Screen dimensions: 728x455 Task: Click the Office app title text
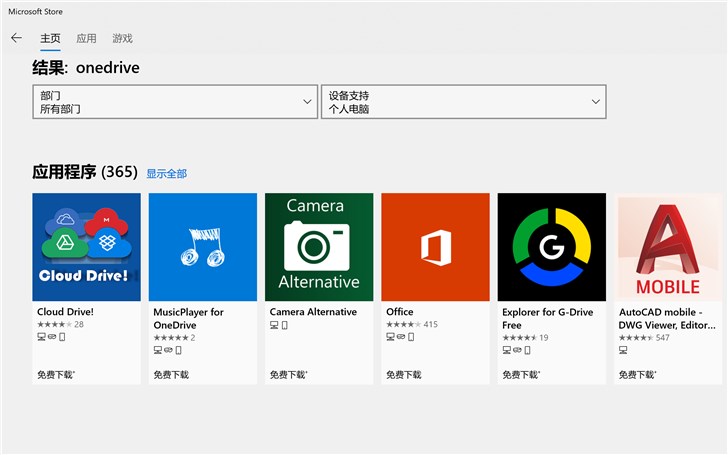pyautogui.click(x=400, y=312)
